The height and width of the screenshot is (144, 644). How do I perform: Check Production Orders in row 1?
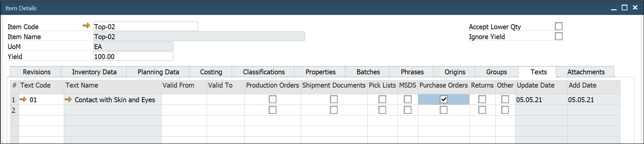[x=272, y=99]
